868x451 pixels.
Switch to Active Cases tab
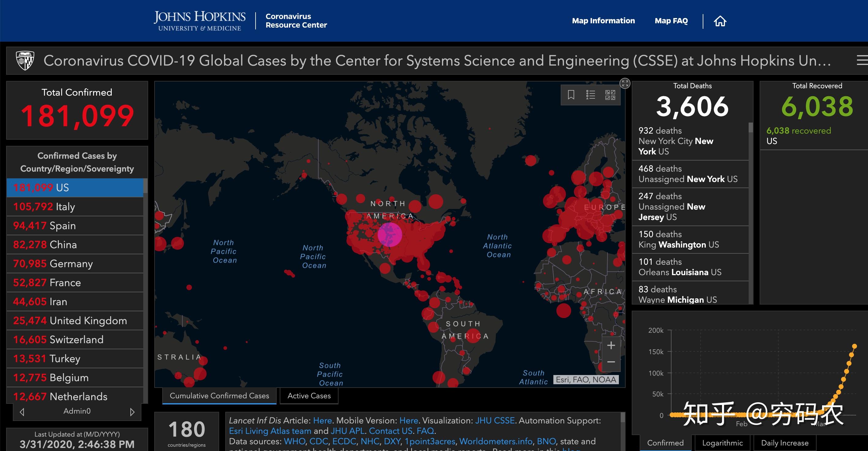click(309, 396)
